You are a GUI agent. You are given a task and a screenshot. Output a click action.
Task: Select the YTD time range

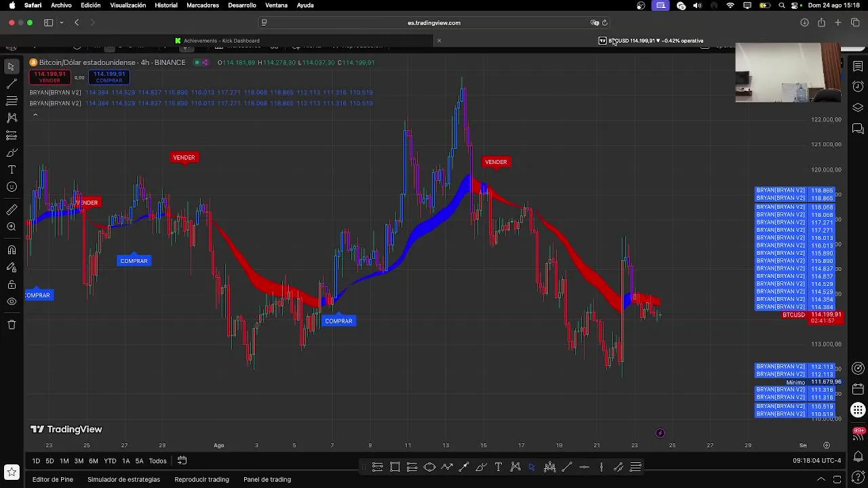pos(110,461)
